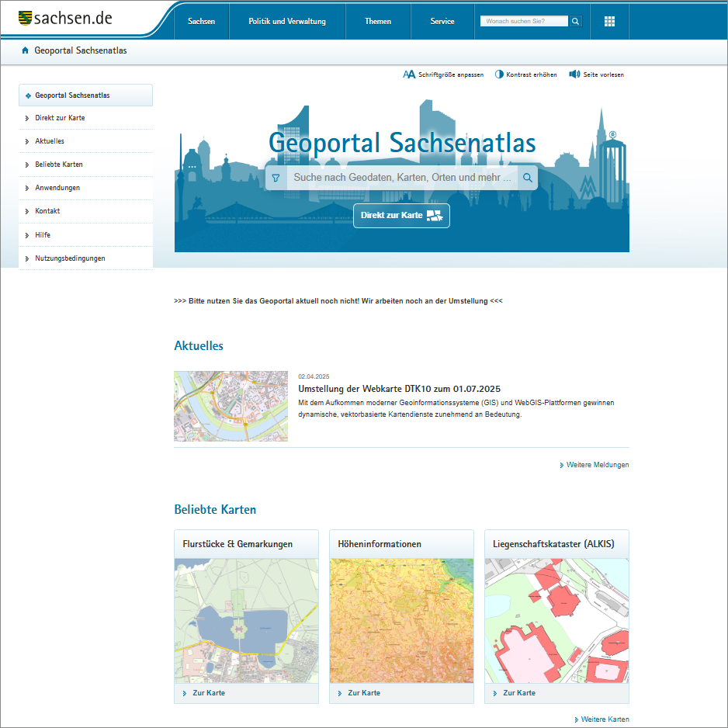Open Liegenschaftskataster (ALKIS) card title

[x=553, y=544]
